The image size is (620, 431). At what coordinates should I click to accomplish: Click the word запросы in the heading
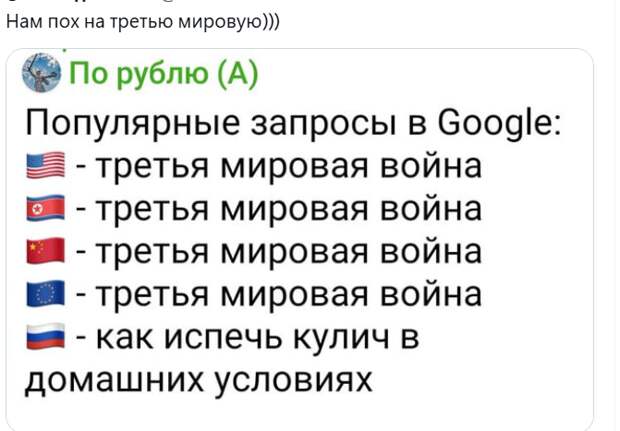click(324, 125)
